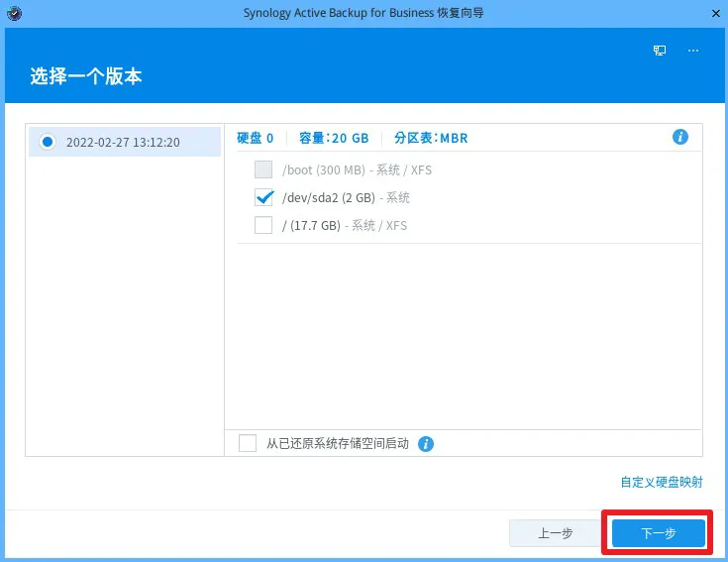728x562 pixels.
Task: Click the disk info icon beside MBR
Action: click(680, 137)
